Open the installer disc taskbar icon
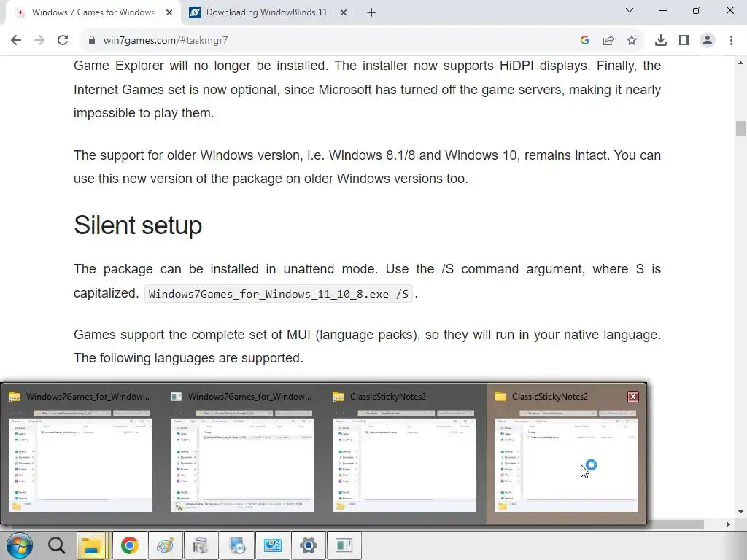 237,545
